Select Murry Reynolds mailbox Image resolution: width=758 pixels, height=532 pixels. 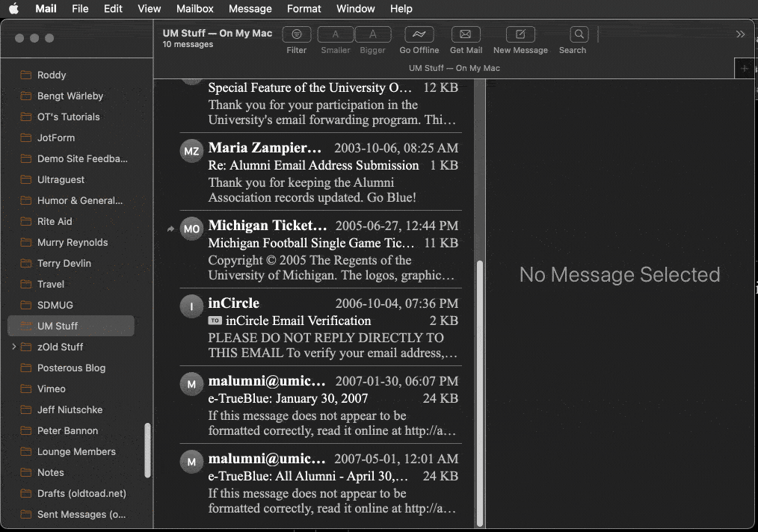(71, 242)
